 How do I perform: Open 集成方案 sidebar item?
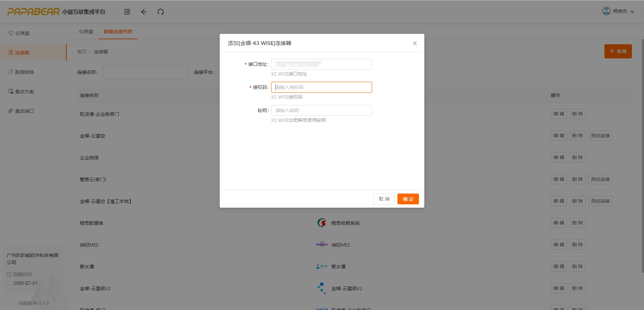[x=24, y=92]
